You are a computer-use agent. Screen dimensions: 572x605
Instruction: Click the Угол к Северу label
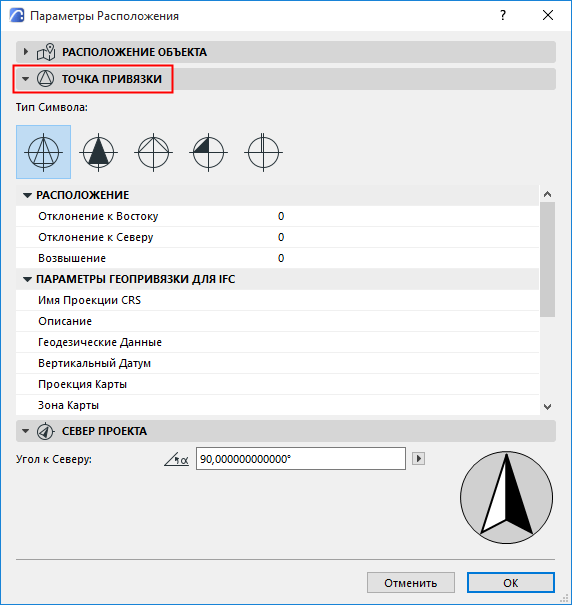(54, 459)
